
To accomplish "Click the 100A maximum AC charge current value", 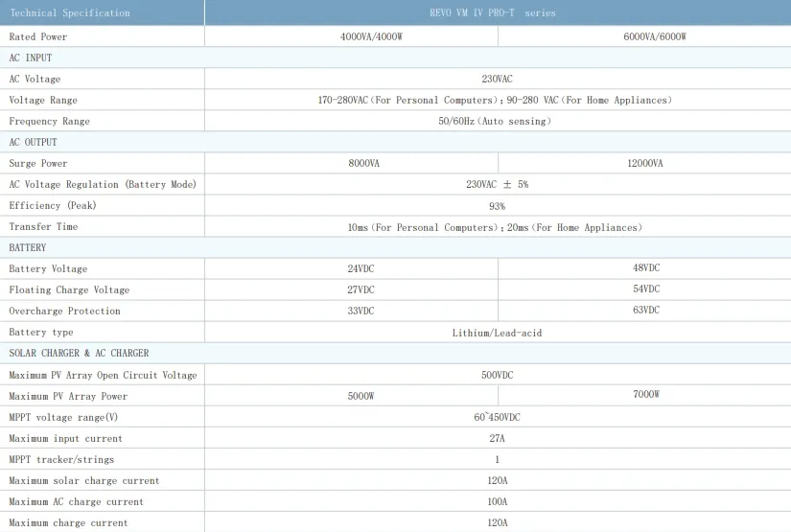I will click(x=497, y=501).
